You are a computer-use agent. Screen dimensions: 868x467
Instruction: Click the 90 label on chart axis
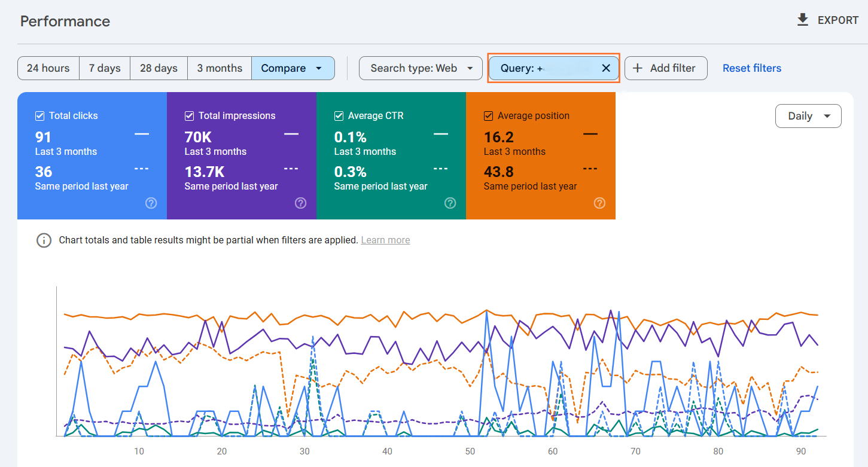[x=801, y=451]
